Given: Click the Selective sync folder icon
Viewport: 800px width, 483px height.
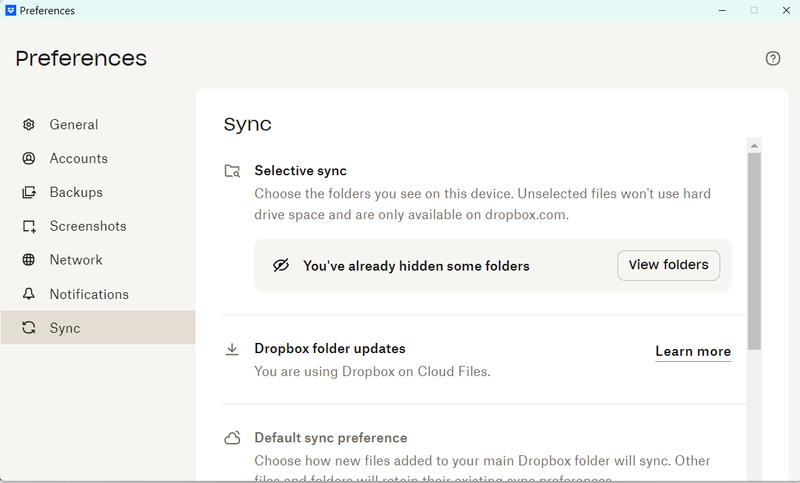Looking at the screenshot, I should [232, 171].
